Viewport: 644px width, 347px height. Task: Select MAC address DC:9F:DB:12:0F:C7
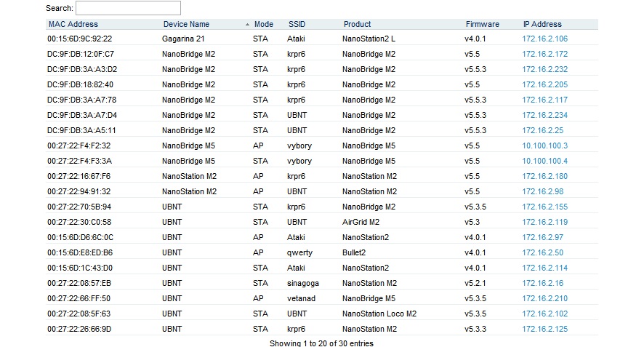(81, 54)
